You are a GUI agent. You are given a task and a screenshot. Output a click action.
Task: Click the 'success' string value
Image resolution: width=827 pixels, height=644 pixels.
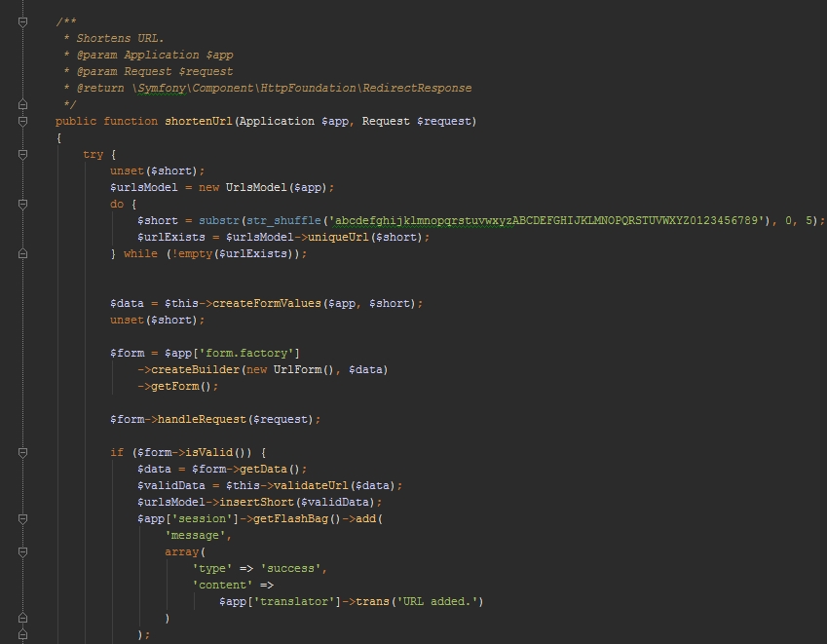click(x=290, y=569)
